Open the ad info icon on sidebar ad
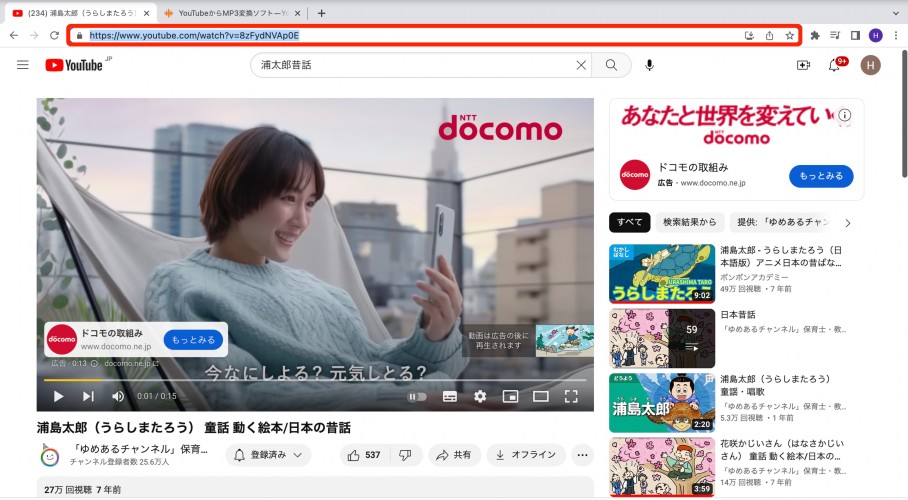908x500 pixels. click(x=845, y=115)
